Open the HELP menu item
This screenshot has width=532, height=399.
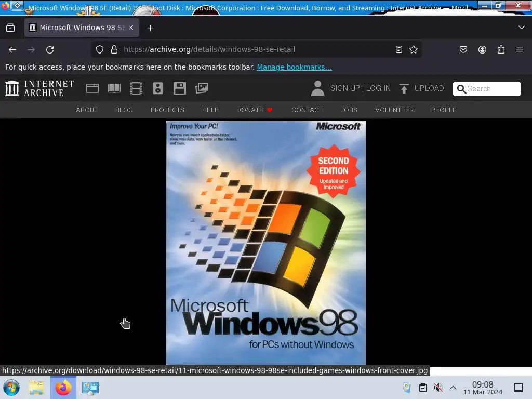210,110
